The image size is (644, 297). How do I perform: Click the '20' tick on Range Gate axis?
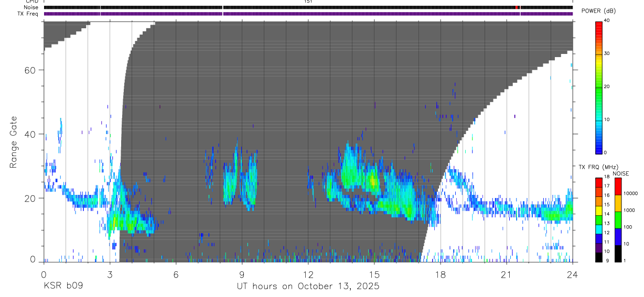(31, 198)
